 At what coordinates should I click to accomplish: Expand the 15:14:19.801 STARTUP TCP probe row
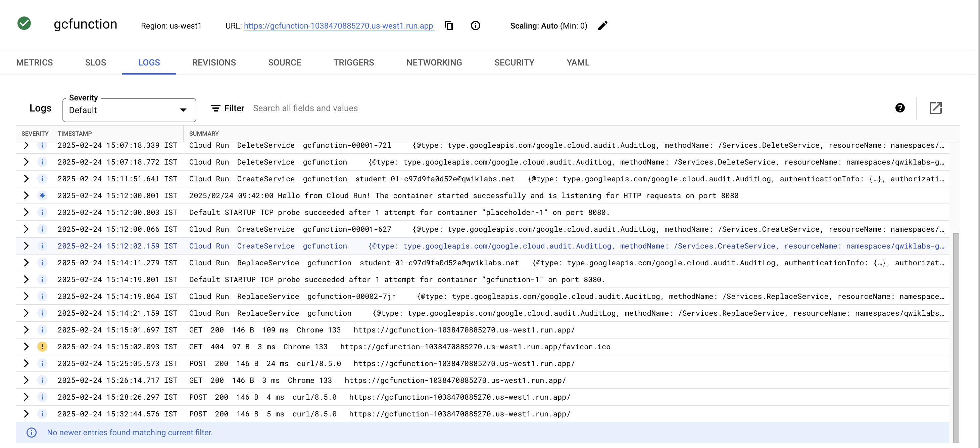[26, 280]
